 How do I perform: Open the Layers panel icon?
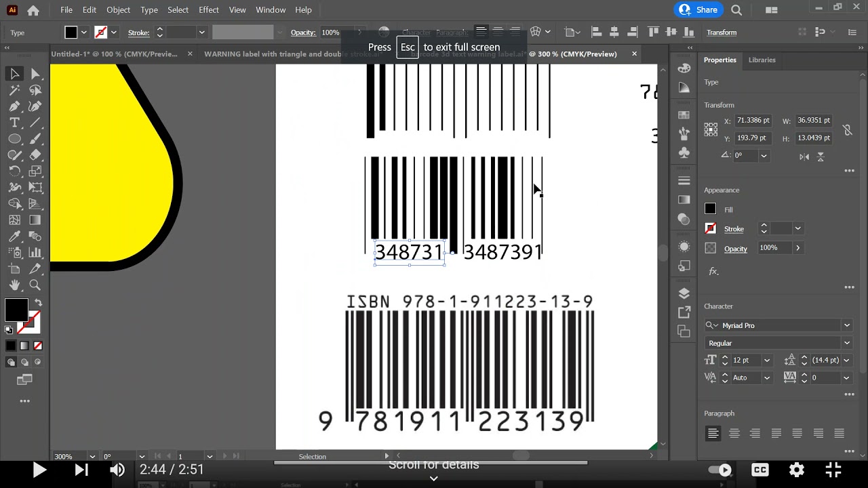click(x=684, y=293)
